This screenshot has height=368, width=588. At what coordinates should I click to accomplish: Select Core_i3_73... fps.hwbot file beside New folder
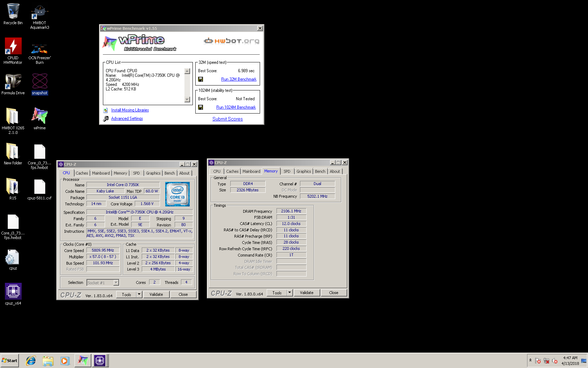(x=40, y=156)
